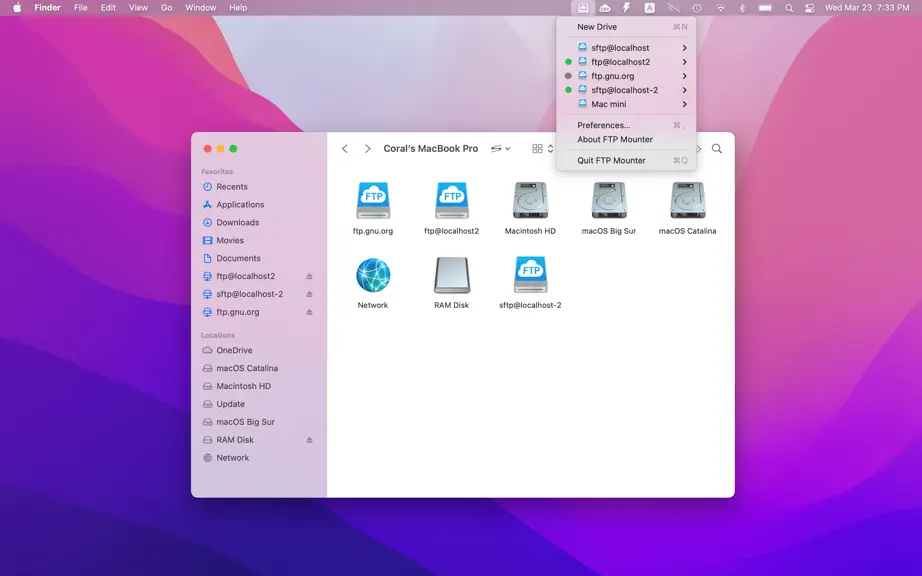Expand the sftp@localhost submenu
The height and width of the screenshot is (576, 922).
tap(684, 48)
